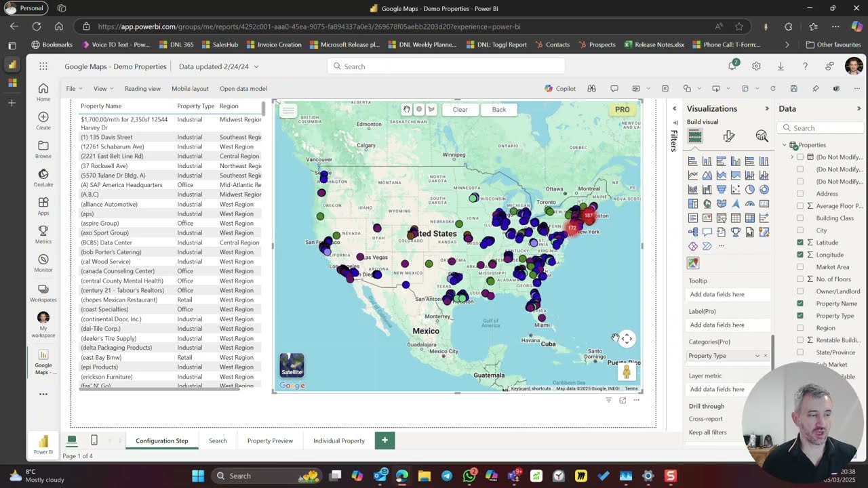
Task: Click Reading view
Action: 142,89
